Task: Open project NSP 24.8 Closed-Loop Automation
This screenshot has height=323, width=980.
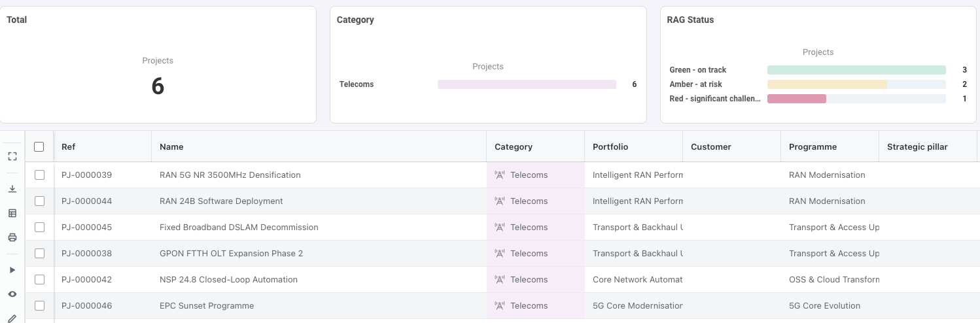Action: [x=228, y=280]
